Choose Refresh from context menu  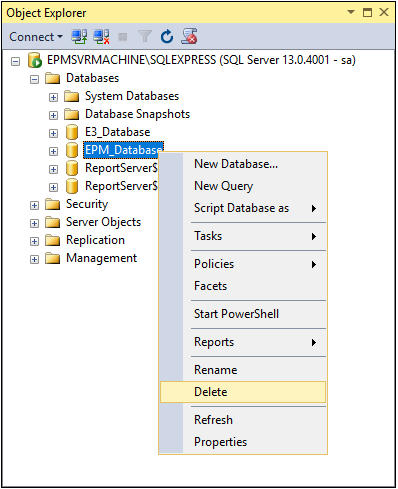coord(243,420)
